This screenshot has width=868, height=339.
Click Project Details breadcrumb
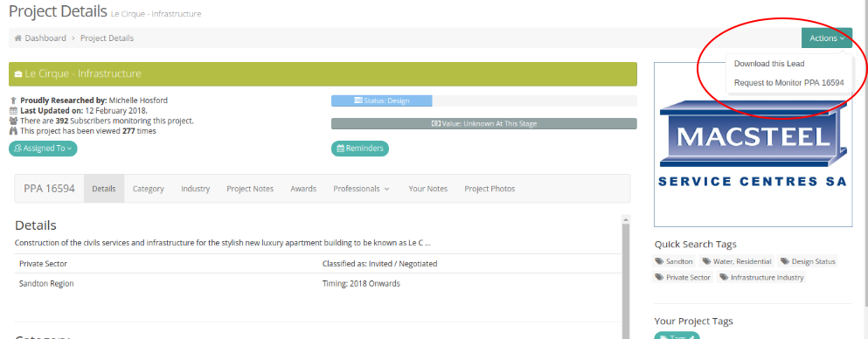coord(107,38)
